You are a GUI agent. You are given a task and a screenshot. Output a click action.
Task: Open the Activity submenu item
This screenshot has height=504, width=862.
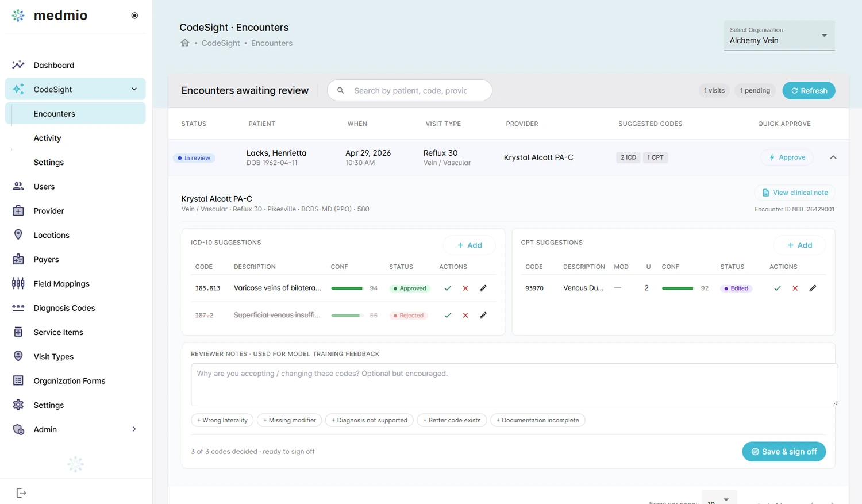pos(47,138)
